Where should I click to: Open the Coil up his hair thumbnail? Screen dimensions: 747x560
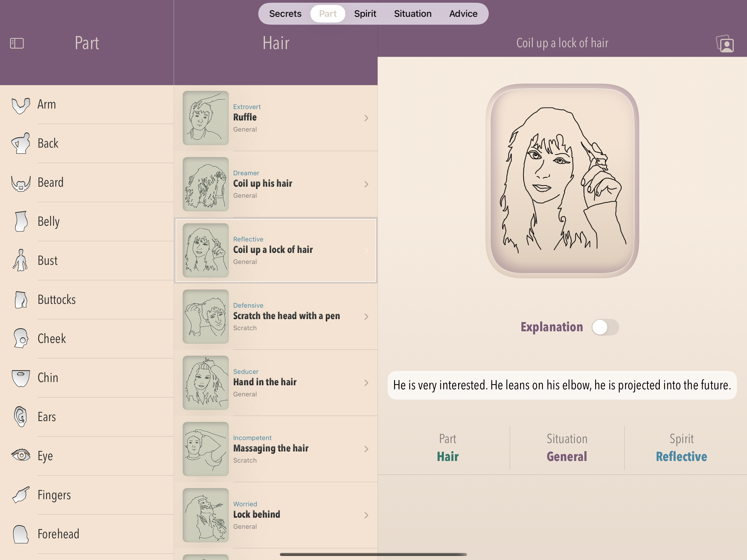point(206,184)
